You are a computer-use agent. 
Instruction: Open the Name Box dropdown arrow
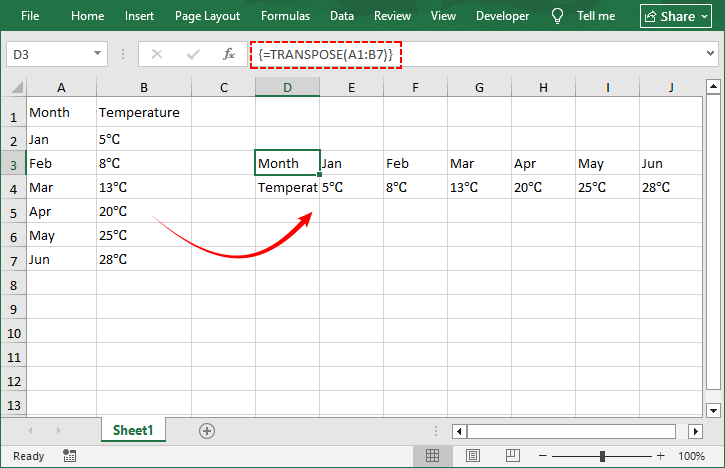point(98,54)
